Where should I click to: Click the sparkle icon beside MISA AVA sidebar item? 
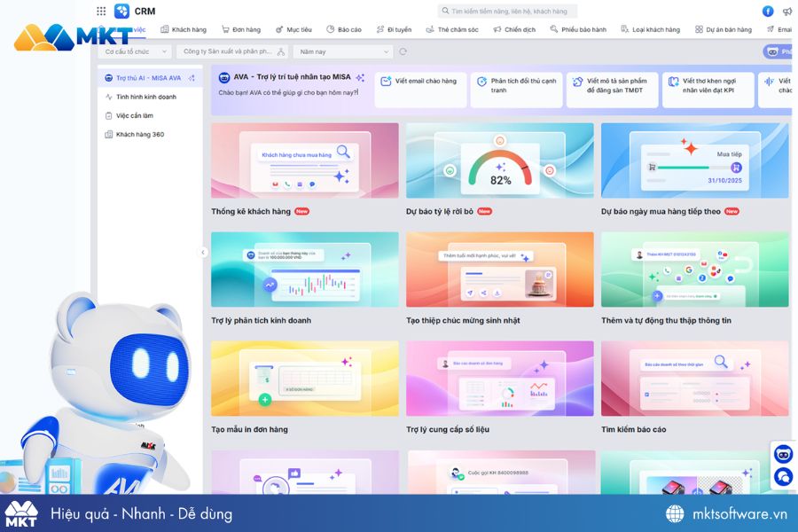(x=192, y=78)
